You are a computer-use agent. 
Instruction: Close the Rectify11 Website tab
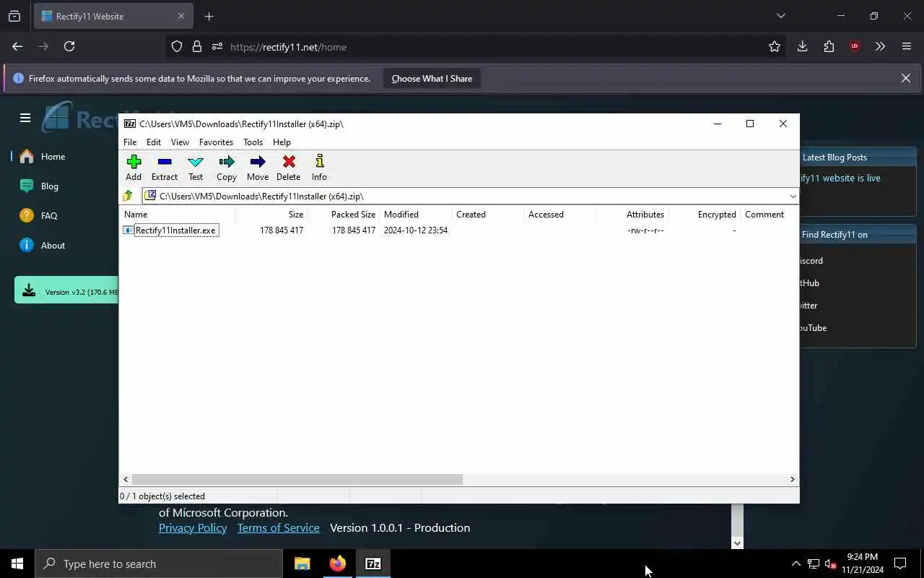pos(181,16)
